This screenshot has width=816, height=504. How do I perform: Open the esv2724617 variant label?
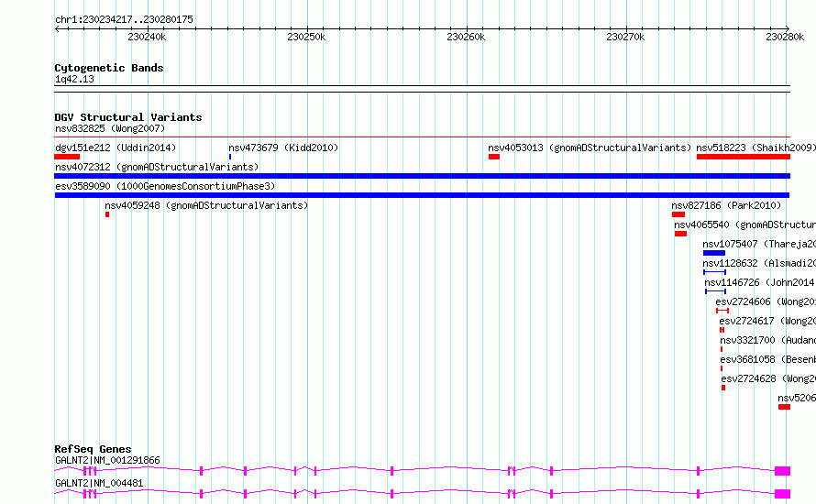tap(767, 321)
